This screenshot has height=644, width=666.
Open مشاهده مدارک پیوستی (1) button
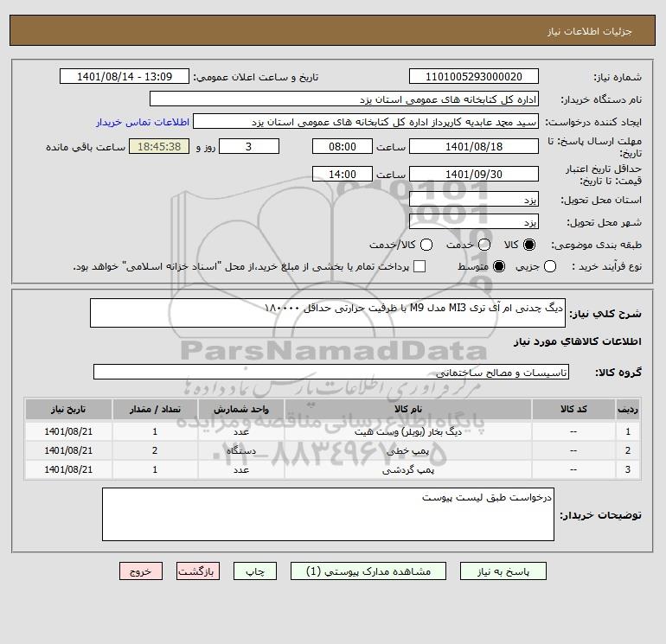click(x=368, y=571)
